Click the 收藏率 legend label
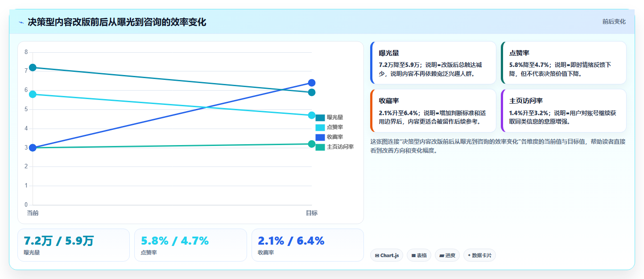644x279 pixels. click(x=335, y=137)
